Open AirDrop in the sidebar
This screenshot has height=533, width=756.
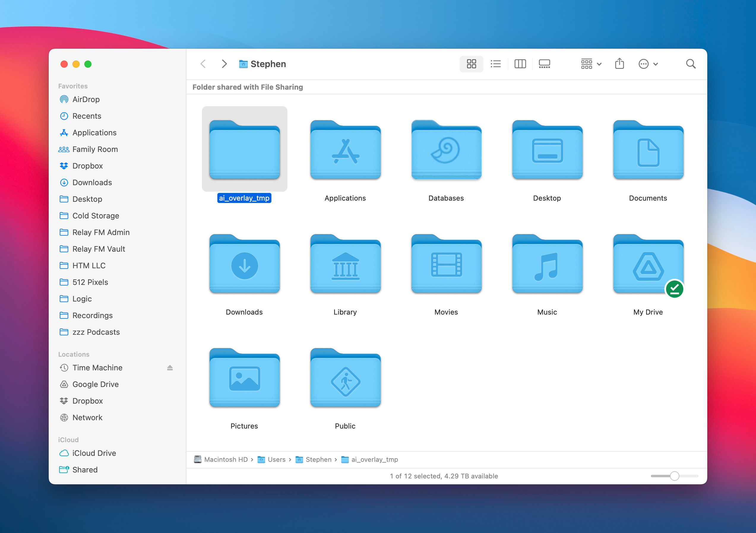(117, 99)
